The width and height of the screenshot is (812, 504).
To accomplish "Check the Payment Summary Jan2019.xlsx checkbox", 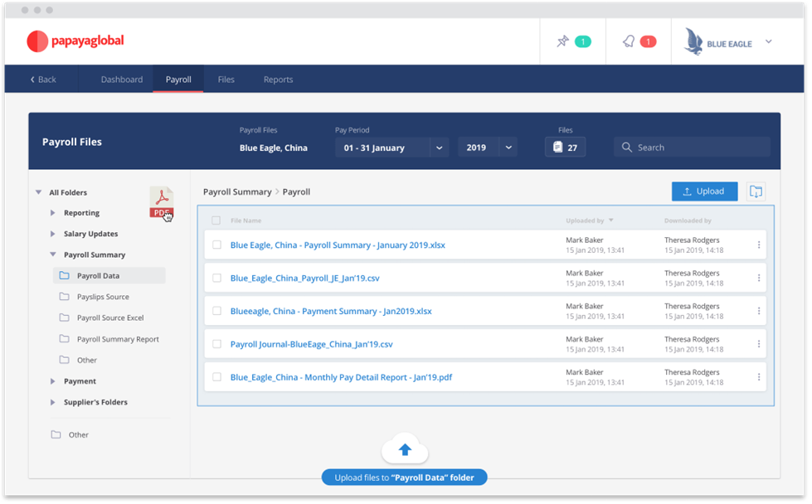I will tap(217, 311).
